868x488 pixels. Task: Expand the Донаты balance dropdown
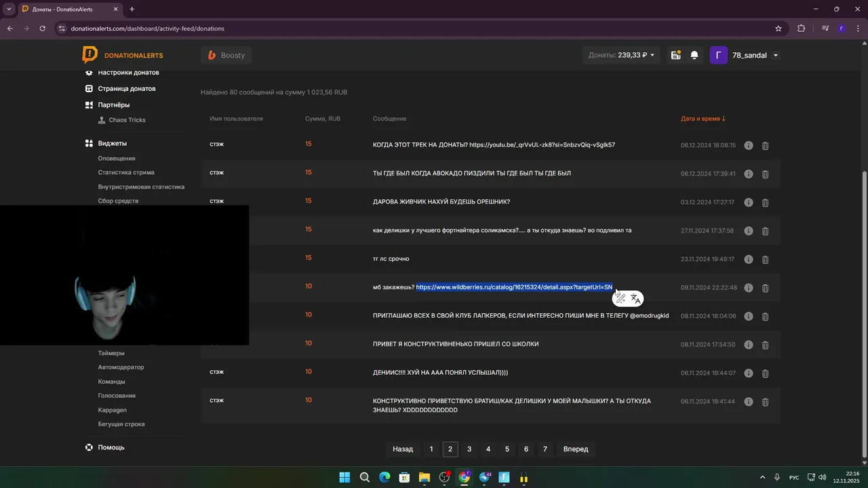622,55
